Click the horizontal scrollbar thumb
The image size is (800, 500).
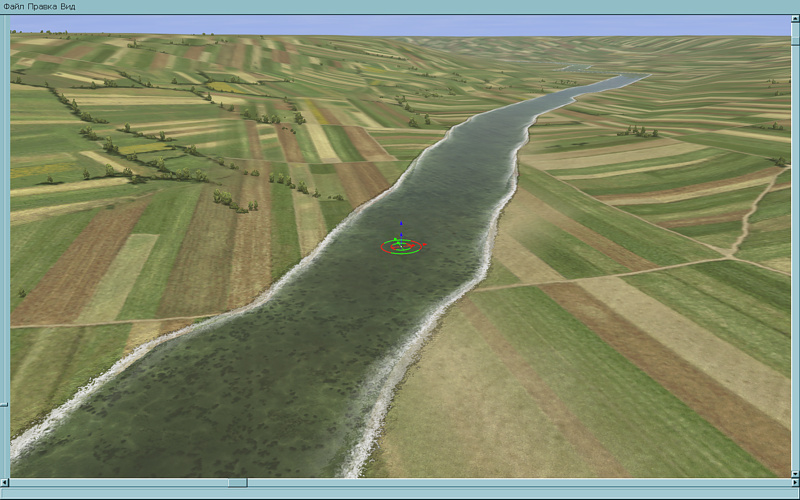coord(238,482)
